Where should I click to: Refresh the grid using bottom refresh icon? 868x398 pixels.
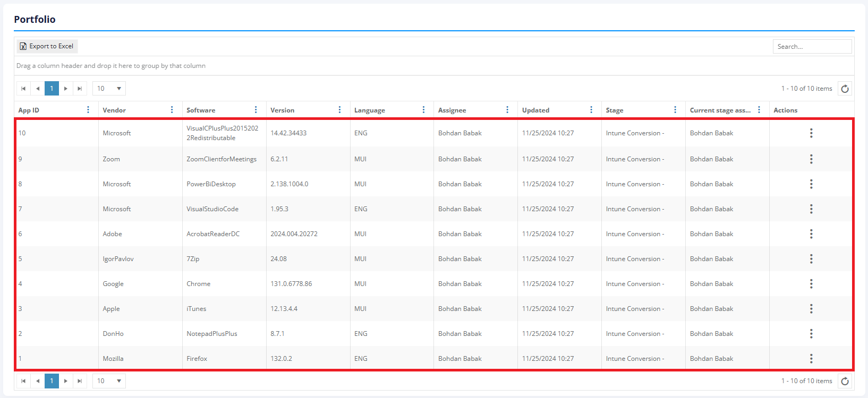[x=845, y=381]
